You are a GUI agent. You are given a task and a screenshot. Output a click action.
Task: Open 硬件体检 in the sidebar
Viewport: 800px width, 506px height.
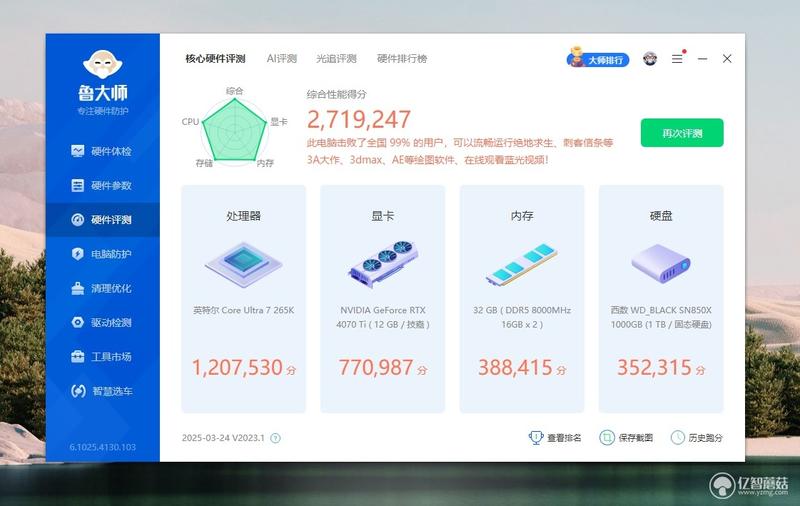pyautogui.click(x=102, y=151)
